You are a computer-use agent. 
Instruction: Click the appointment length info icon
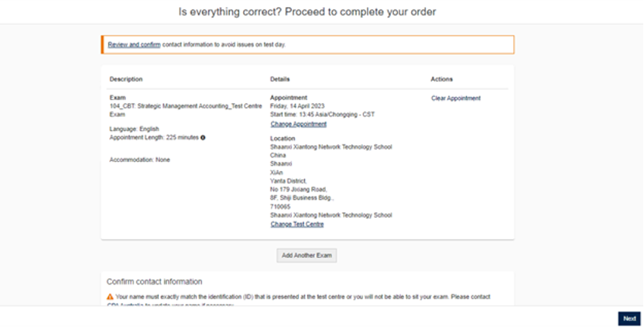tap(203, 137)
